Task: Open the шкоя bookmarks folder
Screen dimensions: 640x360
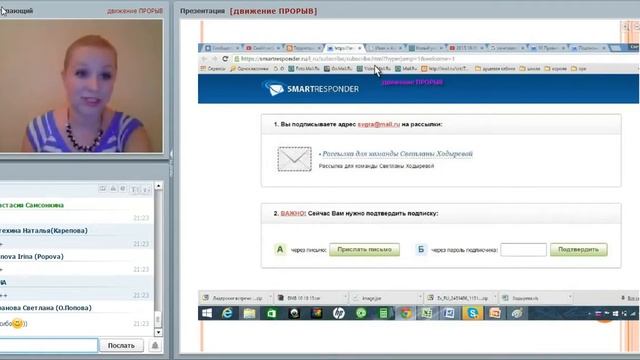Action: pyautogui.click(x=530, y=69)
